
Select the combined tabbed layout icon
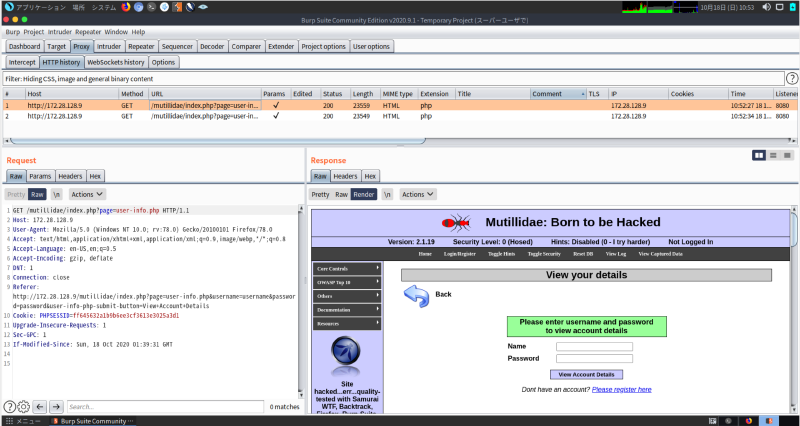click(787, 155)
